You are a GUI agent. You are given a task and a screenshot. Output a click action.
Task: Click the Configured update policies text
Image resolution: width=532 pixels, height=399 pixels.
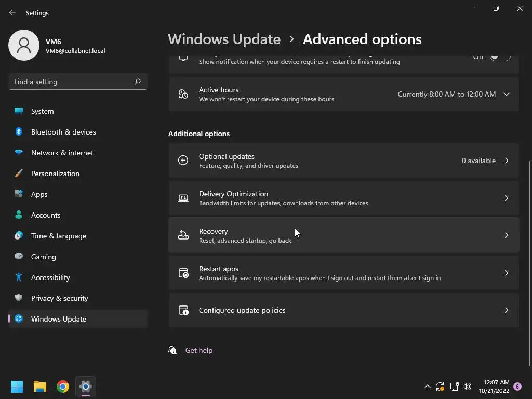(x=242, y=310)
